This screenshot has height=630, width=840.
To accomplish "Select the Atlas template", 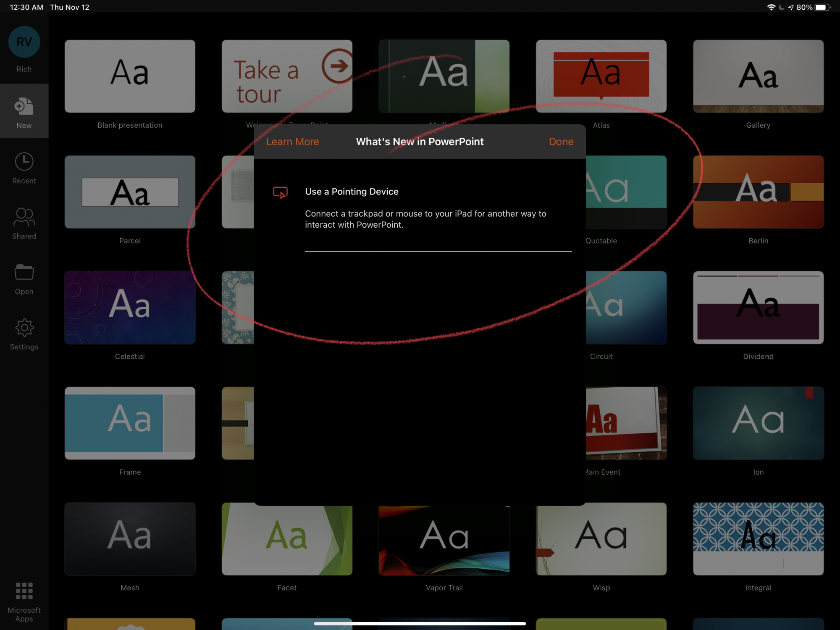I will (x=601, y=76).
